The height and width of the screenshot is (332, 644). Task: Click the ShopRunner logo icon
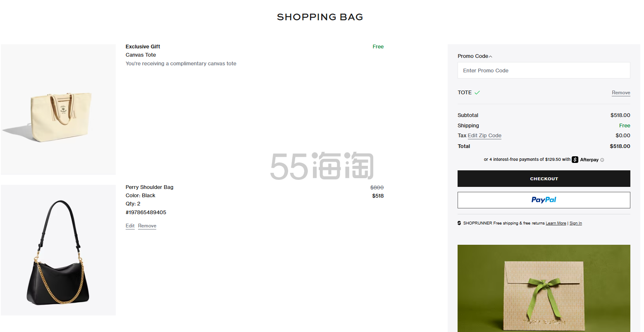(459, 223)
